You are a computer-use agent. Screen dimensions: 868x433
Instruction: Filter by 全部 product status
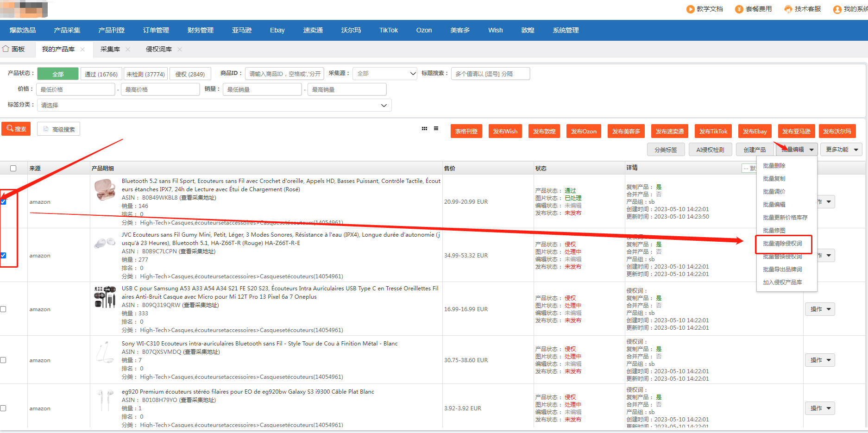click(58, 74)
